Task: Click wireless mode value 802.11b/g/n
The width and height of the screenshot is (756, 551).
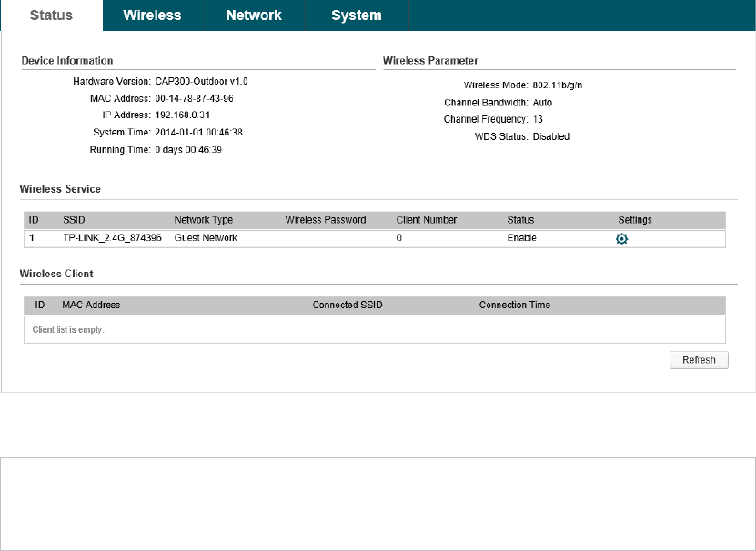Action: coord(558,85)
